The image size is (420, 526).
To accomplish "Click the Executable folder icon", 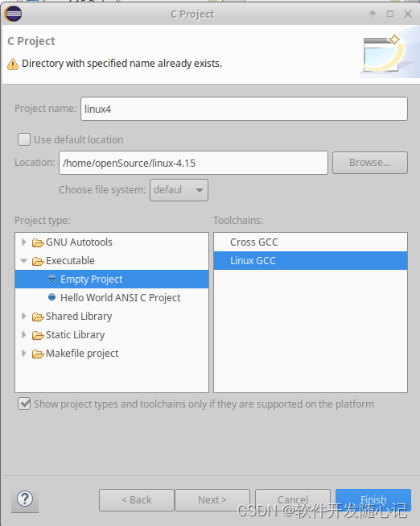I will tap(38, 261).
